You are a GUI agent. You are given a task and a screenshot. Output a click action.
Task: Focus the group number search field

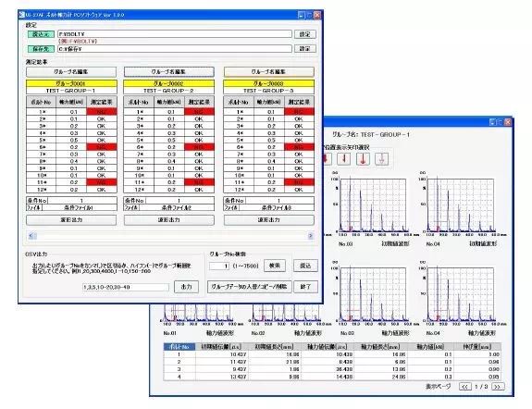point(219,266)
